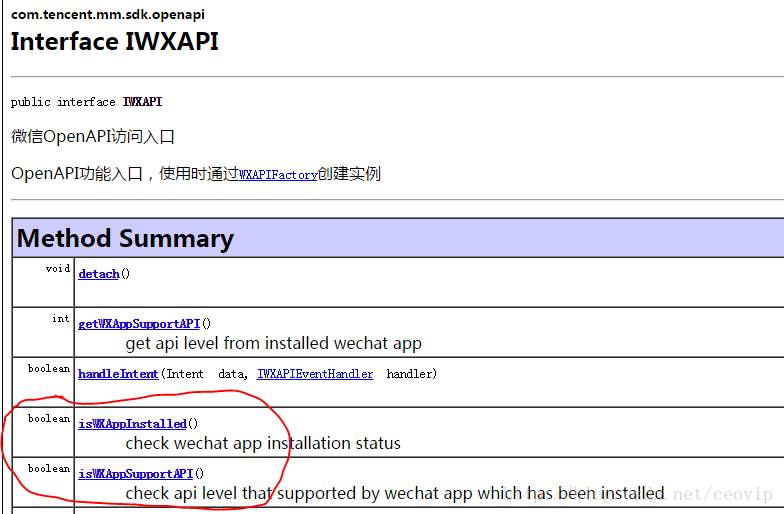This screenshot has height=514, width=784.
Task: Select boolean return type of isWXAppSupportAPI row
Action: 49,468
